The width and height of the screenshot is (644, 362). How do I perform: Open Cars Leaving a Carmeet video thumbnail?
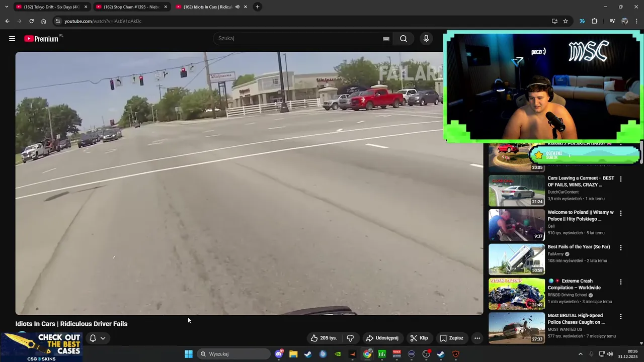pyautogui.click(x=517, y=191)
